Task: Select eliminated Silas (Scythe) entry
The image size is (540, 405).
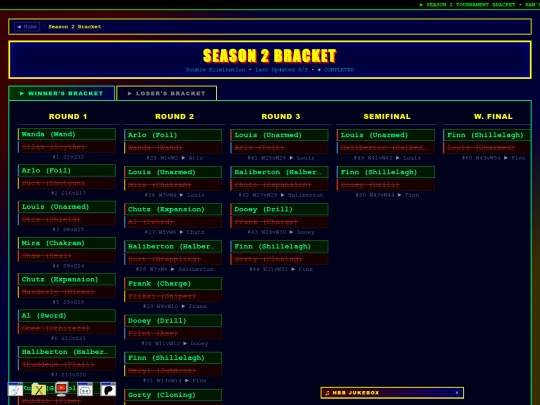Action: 67,147
